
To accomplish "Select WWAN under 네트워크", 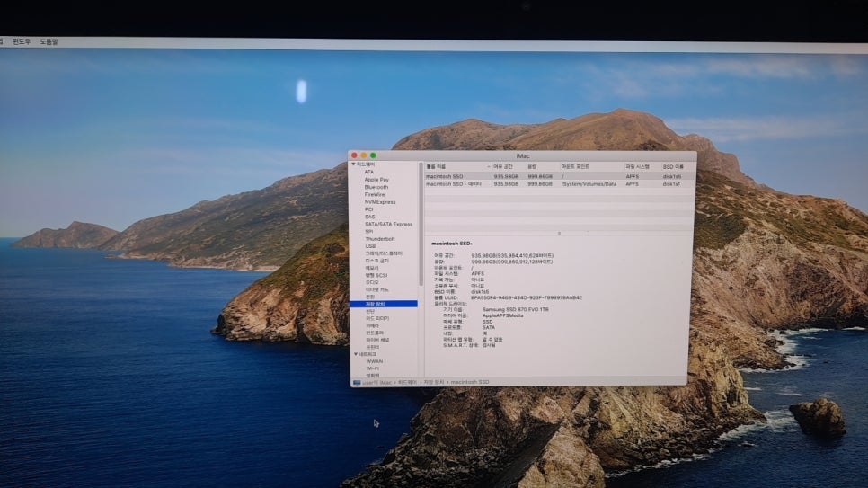I will click(375, 361).
